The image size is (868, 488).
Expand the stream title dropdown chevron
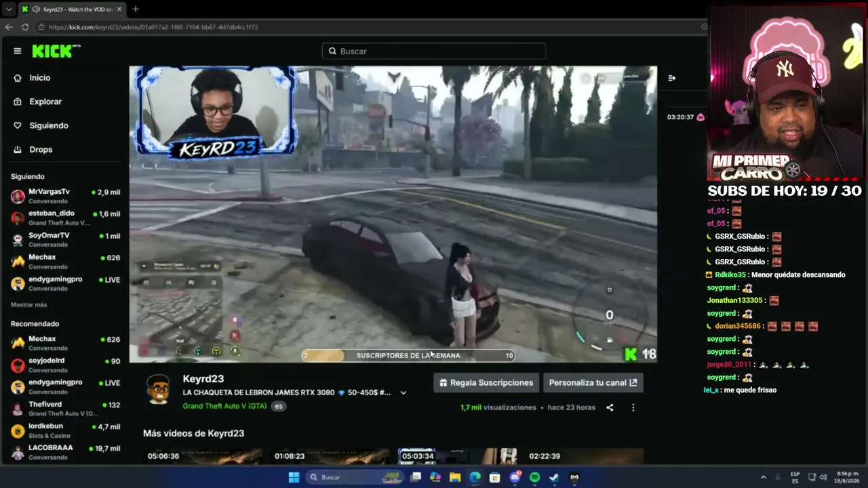[403, 392]
